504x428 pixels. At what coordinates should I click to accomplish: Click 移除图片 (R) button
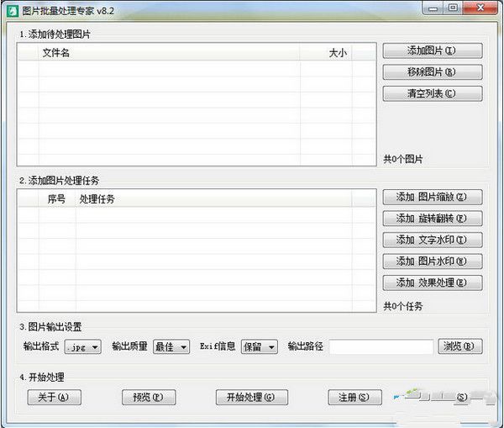[x=433, y=72]
